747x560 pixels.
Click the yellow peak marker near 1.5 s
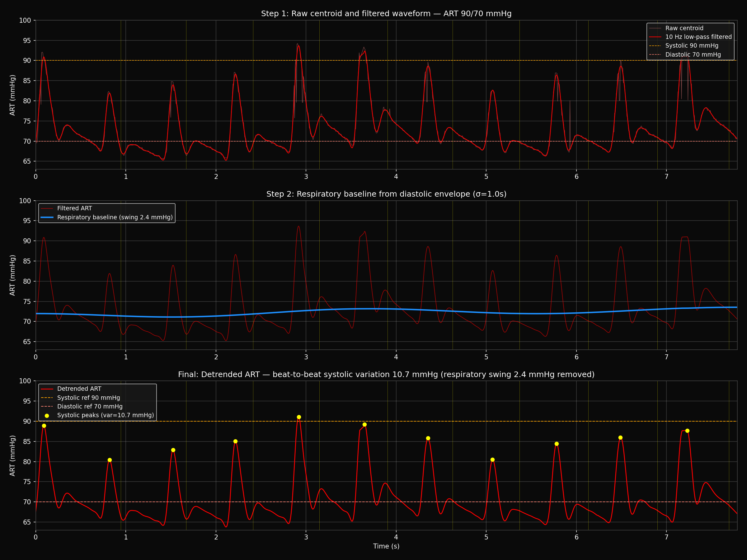tap(173, 450)
